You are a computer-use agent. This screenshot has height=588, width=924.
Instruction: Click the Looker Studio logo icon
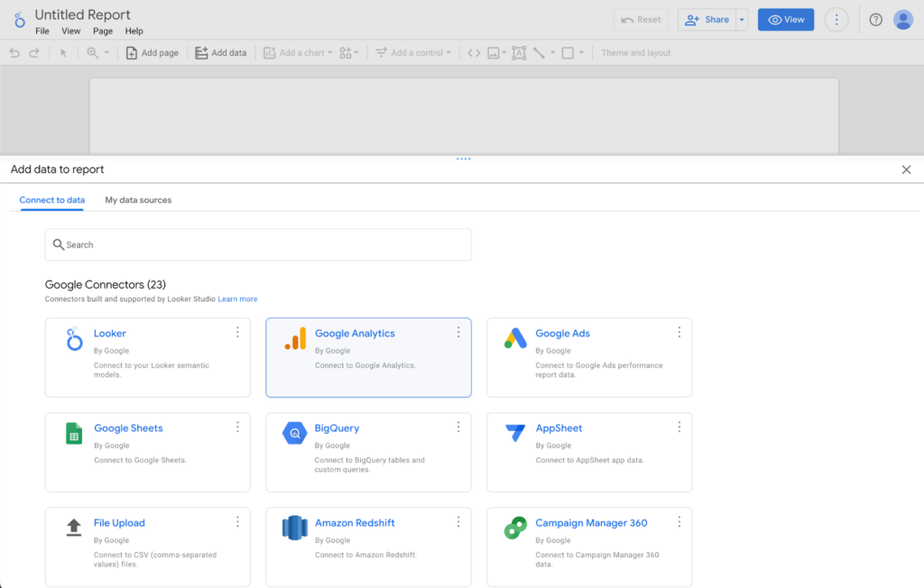click(x=20, y=20)
